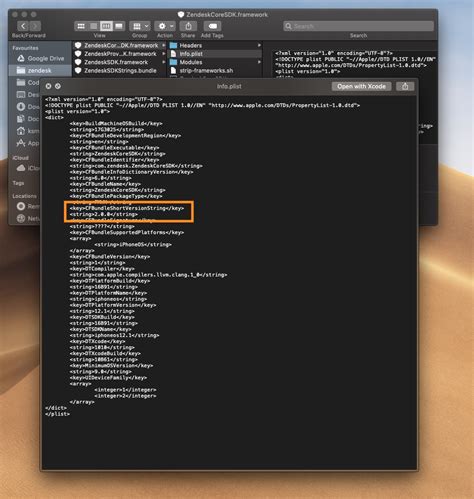The width and height of the screenshot is (474, 499).
Task: Click share icon in Quick Look preview
Action: coord(405,86)
